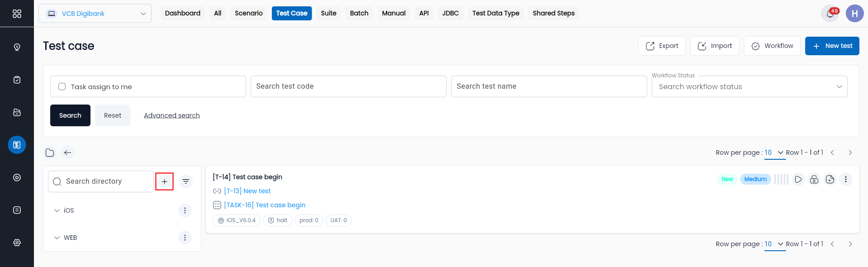Click the New test button
The width and height of the screenshot is (868, 267).
(x=832, y=46)
